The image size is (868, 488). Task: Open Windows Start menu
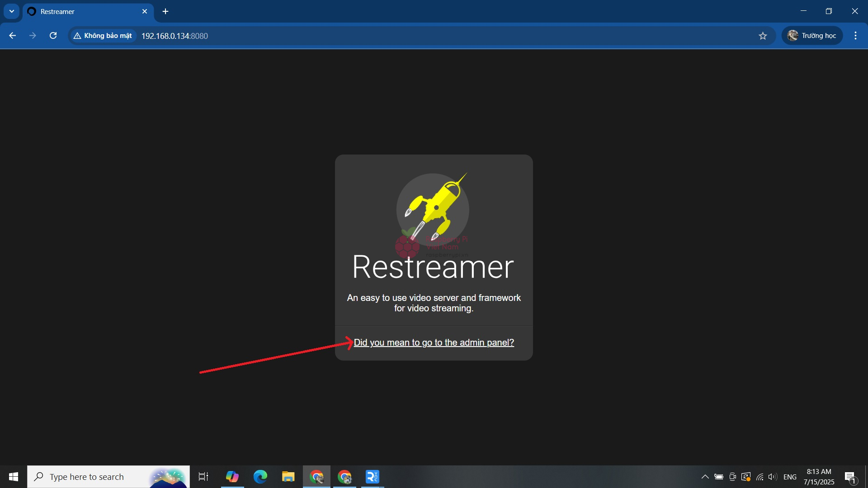pos(14,477)
